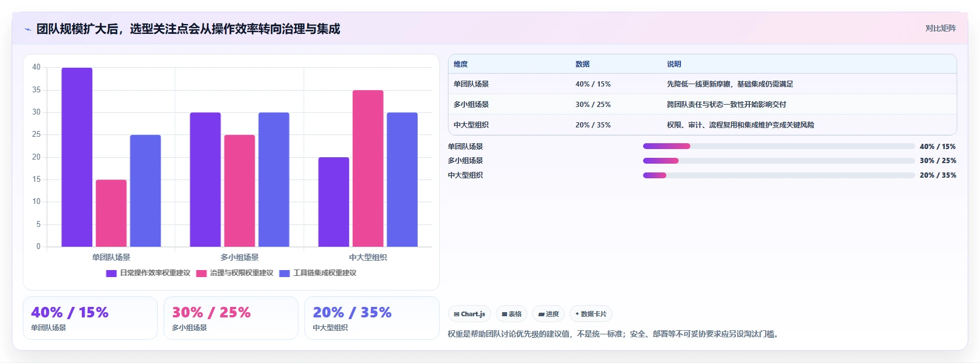Click the blue 25 bar in 单团队场景
The image size is (980, 363).
(x=145, y=191)
